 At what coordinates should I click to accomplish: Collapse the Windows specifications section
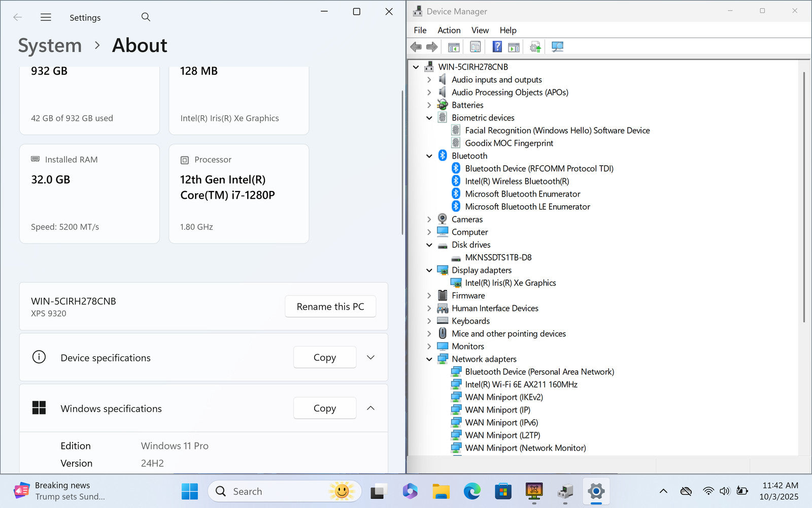[x=370, y=408]
